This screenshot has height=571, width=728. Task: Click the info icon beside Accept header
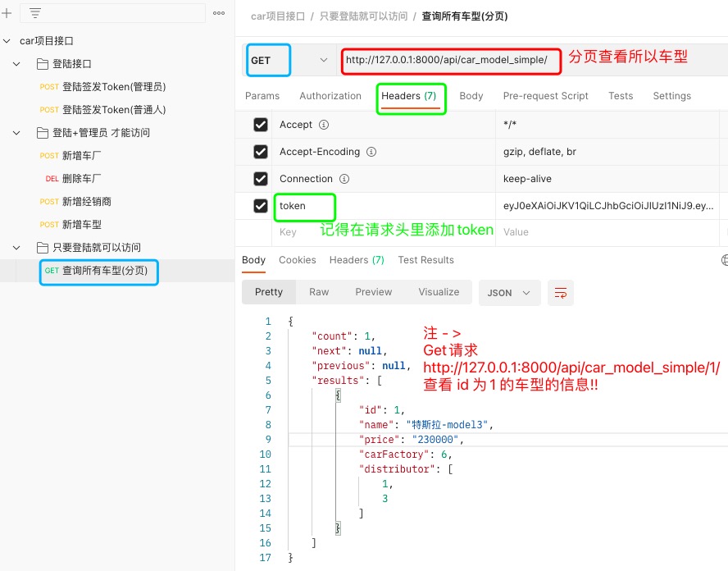324,125
